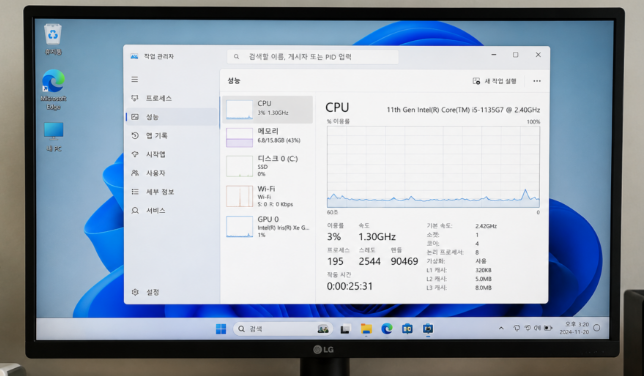The height and width of the screenshot is (376, 644).
Task: Open Microsoft Store from the taskbar
Action: tap(407, 329)
